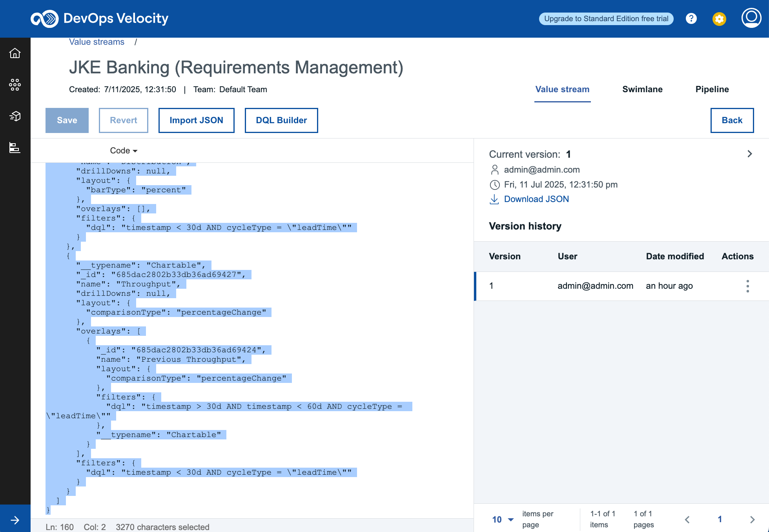Click the Col: 2 status bar entry
This screenshot has height=532, width=769.
95,527
